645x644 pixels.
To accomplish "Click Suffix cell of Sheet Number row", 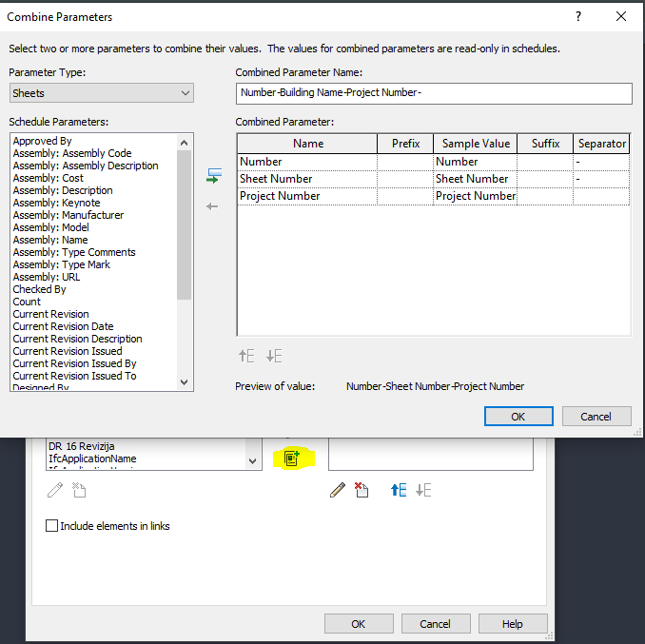I will (545, 179).
